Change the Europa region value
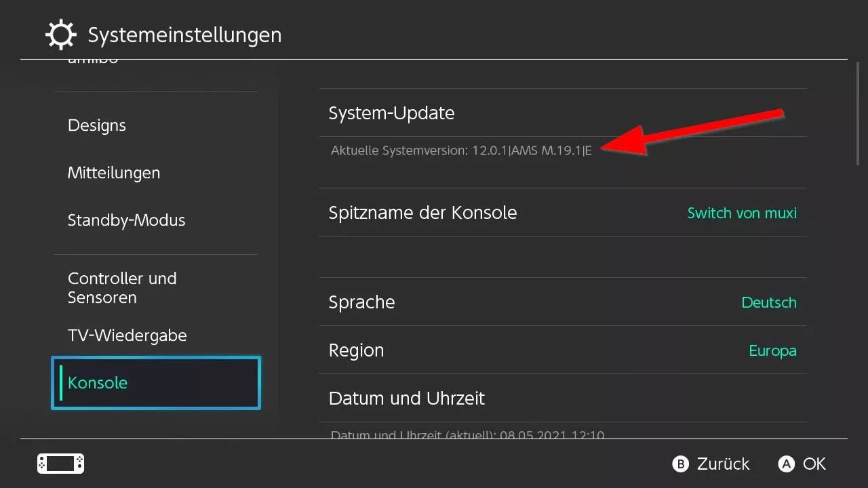This screenshot has width=868, height=488. [772, 351]
